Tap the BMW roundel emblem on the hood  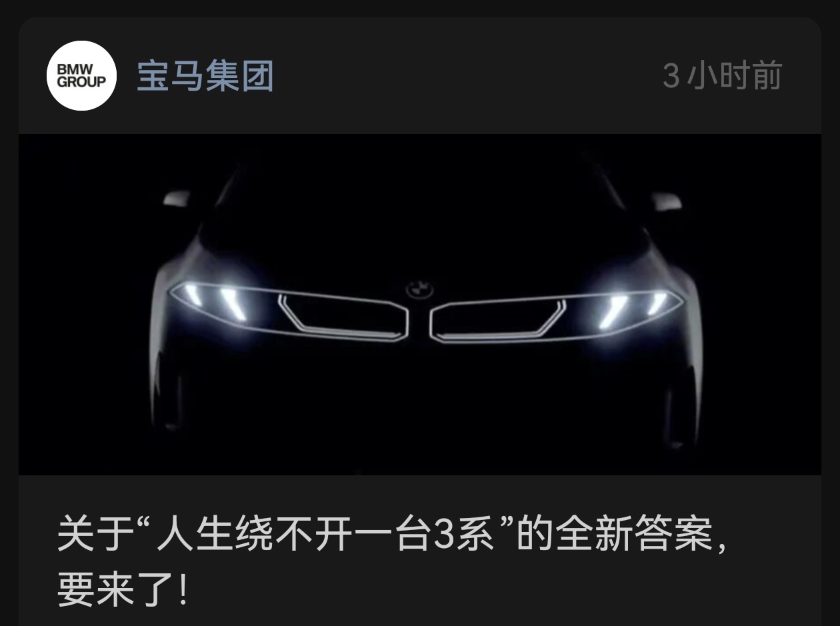420,289
